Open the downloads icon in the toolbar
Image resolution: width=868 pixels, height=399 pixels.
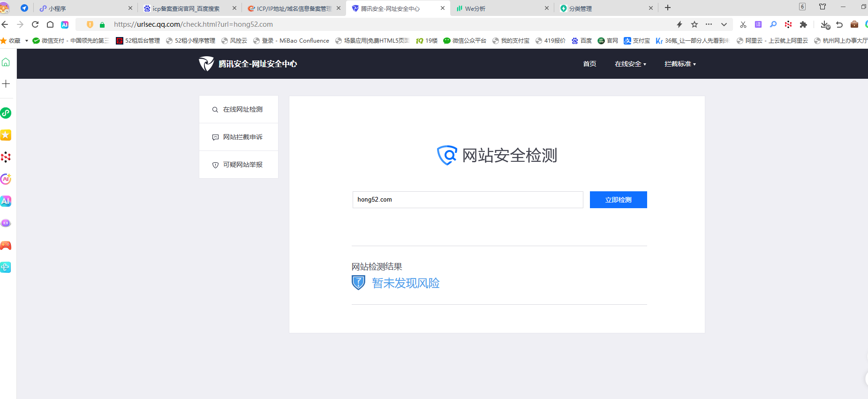tap(825, 24)
